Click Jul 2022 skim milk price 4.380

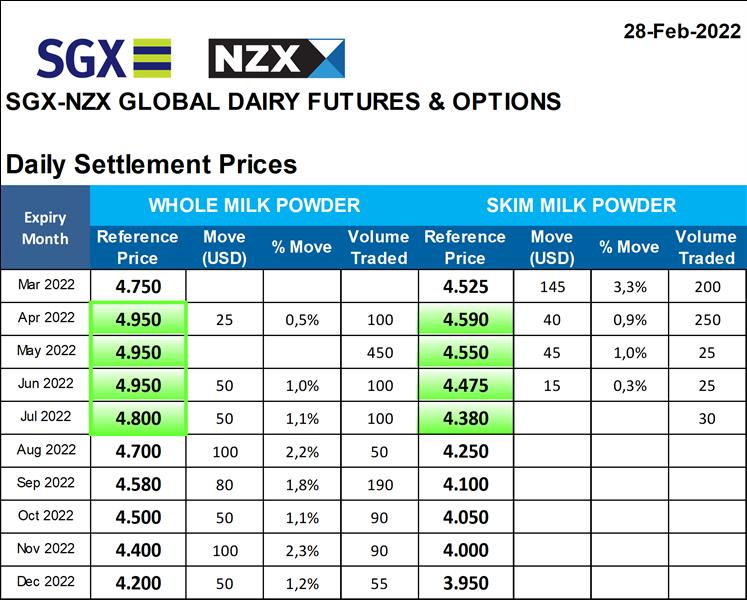tap(465, 418)
